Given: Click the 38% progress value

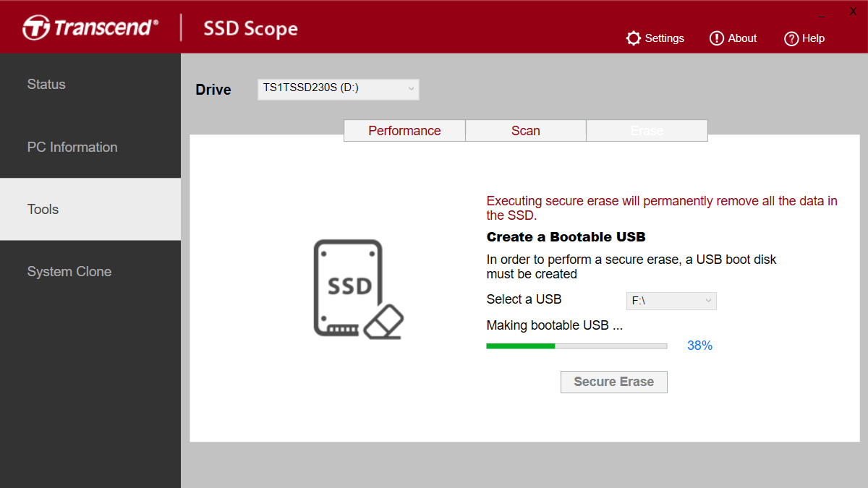Looking at the screenshot, I should coord(699,346).
